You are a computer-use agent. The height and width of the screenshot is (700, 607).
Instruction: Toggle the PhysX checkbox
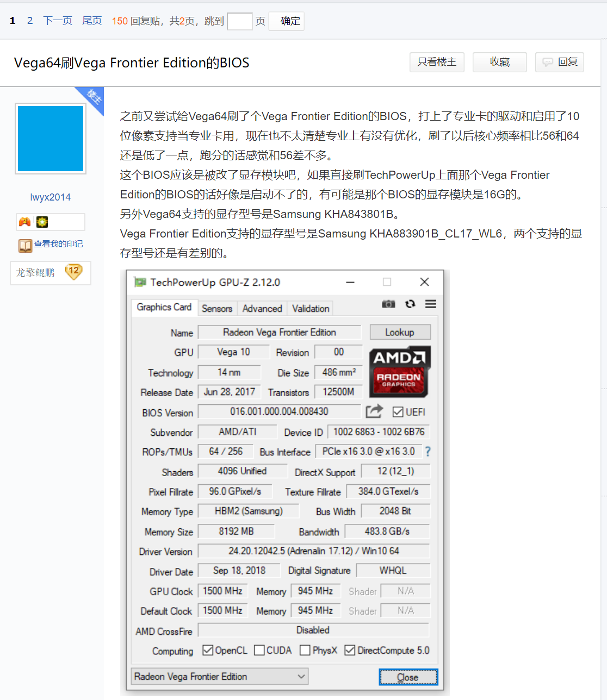tap(305, 651)
